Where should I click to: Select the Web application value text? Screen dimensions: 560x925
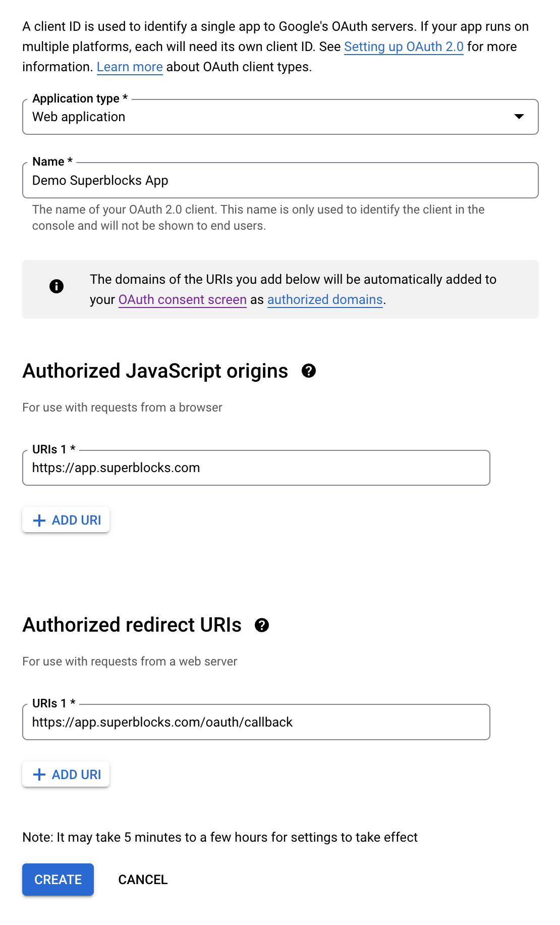[78, 117]
